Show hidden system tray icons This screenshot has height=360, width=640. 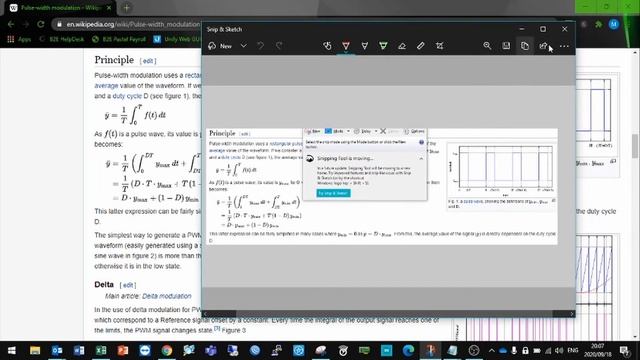491,350
